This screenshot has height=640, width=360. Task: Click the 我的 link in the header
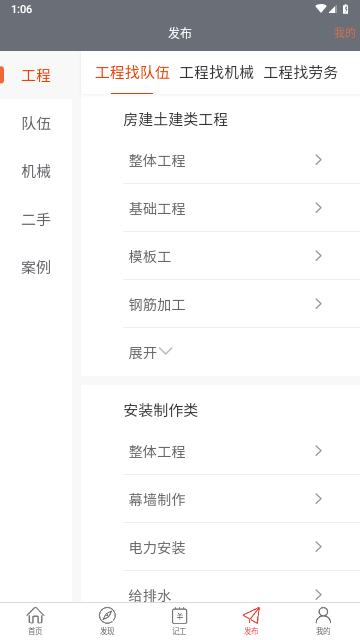344,33
